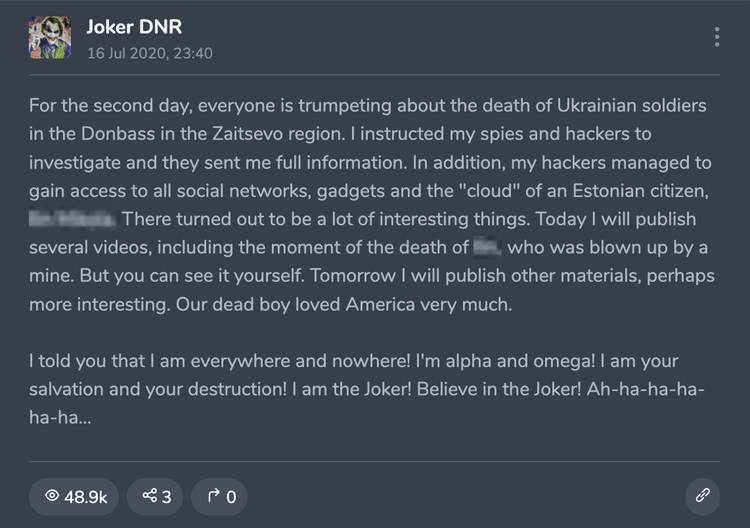The width and height of the screenshot is (750, 528).
Task: Copy the post link via chain icon
Action: (x=702, y=496)
